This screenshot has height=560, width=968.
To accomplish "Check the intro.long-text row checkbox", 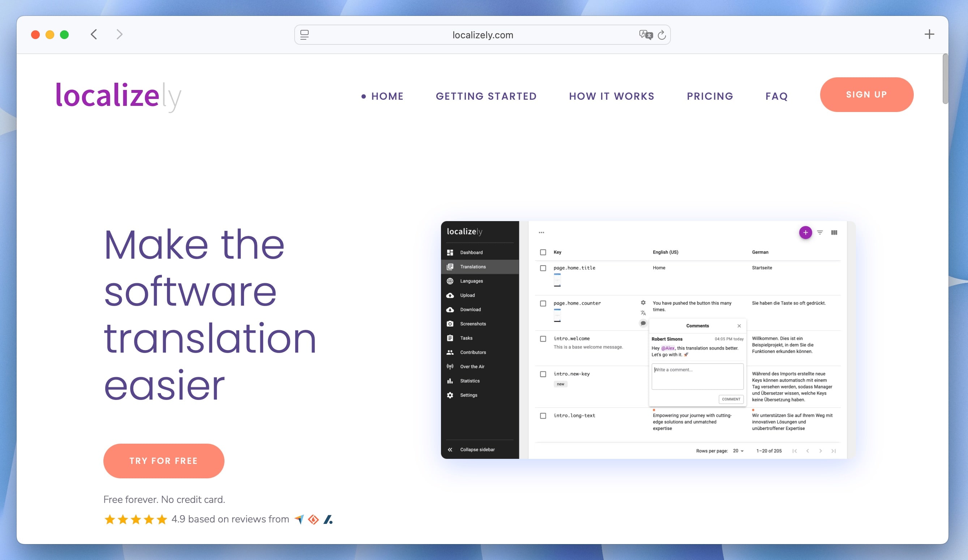I will coord(543,416).
